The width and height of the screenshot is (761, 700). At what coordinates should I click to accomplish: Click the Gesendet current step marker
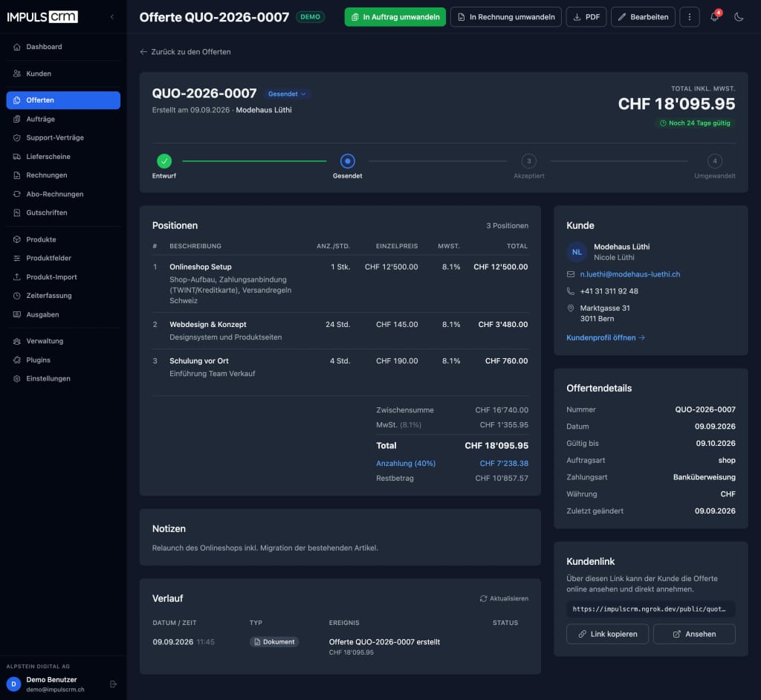pyautogui.click(x=348, y=161)
